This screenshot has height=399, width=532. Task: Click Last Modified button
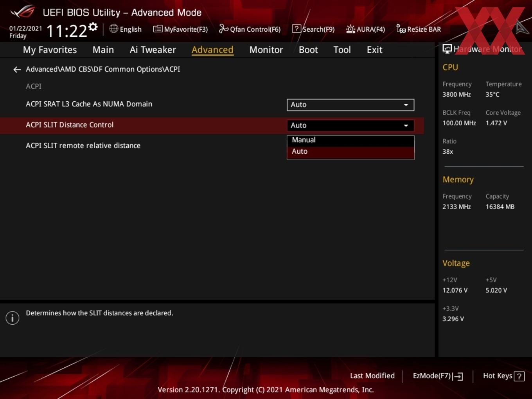(372, 376)
